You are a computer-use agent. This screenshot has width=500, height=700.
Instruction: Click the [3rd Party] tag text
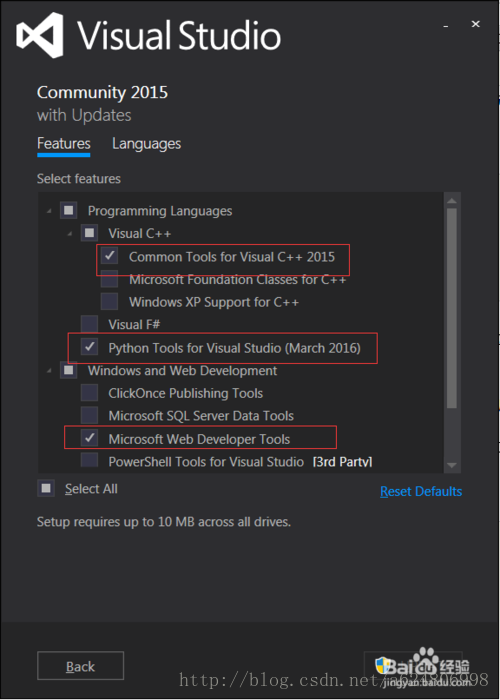[x=342, y=462]
